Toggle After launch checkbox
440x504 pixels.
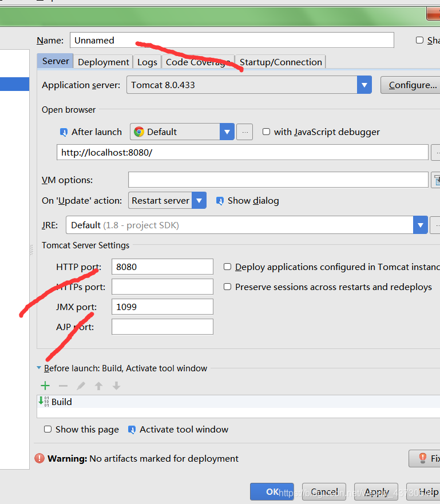coord(64,132)
